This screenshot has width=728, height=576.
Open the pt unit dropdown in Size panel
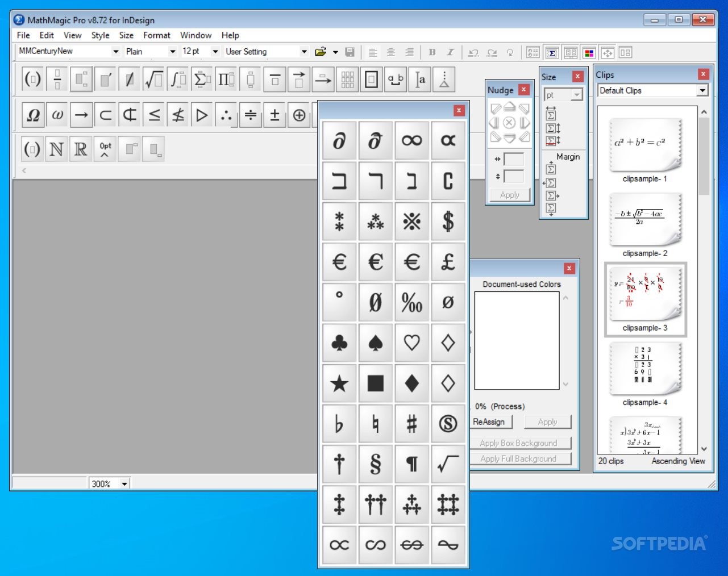[577, 95]
